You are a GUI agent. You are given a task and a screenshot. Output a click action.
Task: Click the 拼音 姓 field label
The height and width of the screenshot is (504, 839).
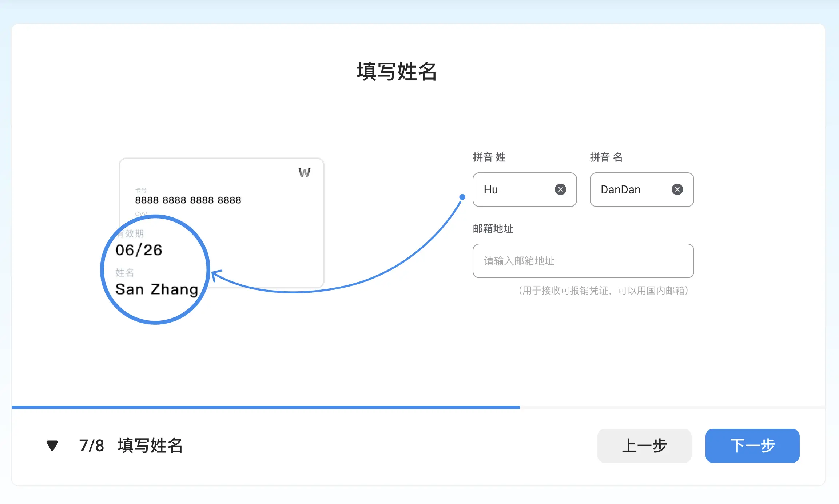(x=489, y=157)
